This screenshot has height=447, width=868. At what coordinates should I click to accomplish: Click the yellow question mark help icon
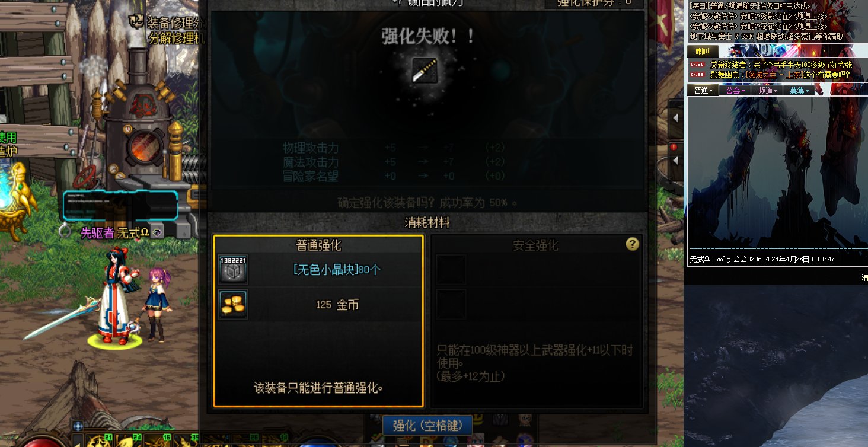pos(633,244)
